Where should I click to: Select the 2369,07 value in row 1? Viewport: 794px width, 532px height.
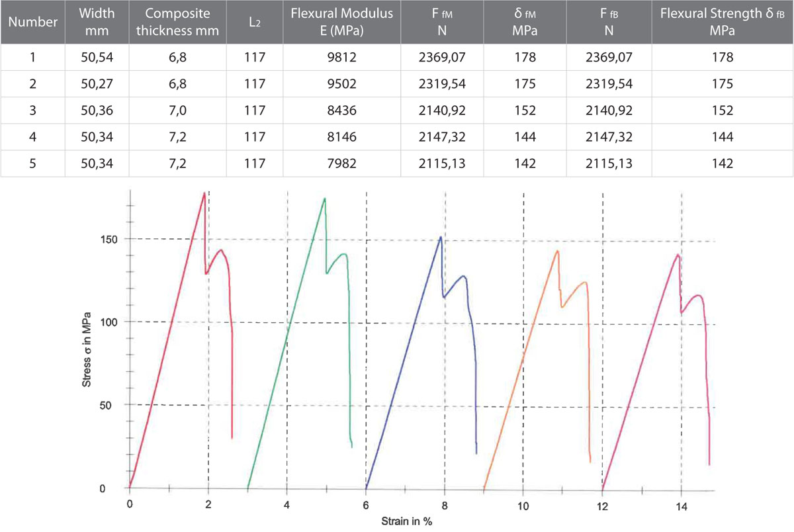pos(440,57)
